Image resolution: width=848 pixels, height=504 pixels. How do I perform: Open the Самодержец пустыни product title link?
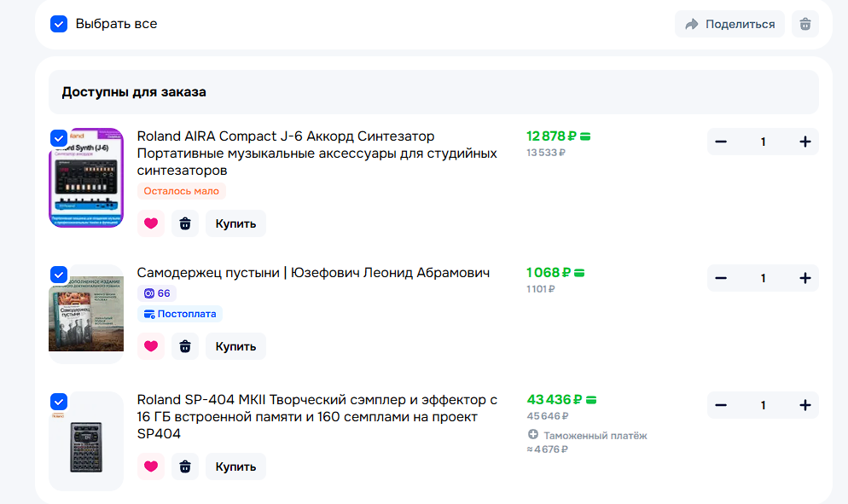click(x=313, y=273)
